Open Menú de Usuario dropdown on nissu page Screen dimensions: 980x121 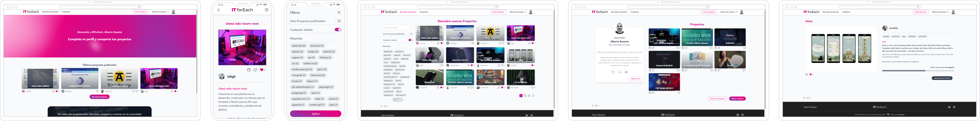click(940, 12)
